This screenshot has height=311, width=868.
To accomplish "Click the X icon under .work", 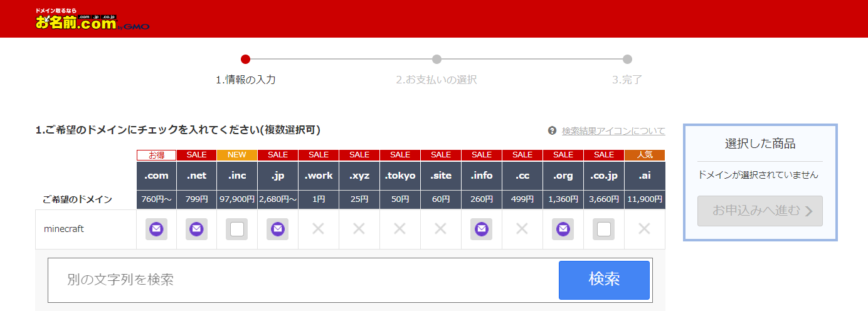I will pyautogui.click(x=319, y=229).
